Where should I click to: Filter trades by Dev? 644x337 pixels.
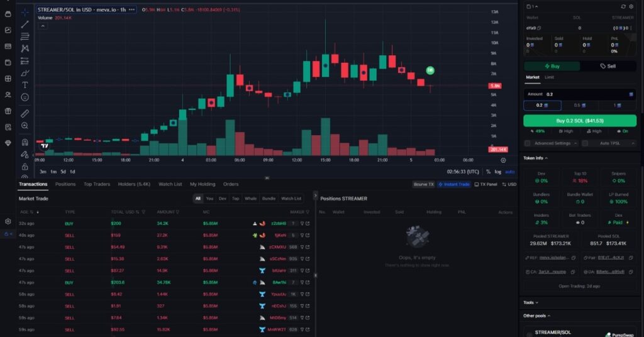click(222, 199)
